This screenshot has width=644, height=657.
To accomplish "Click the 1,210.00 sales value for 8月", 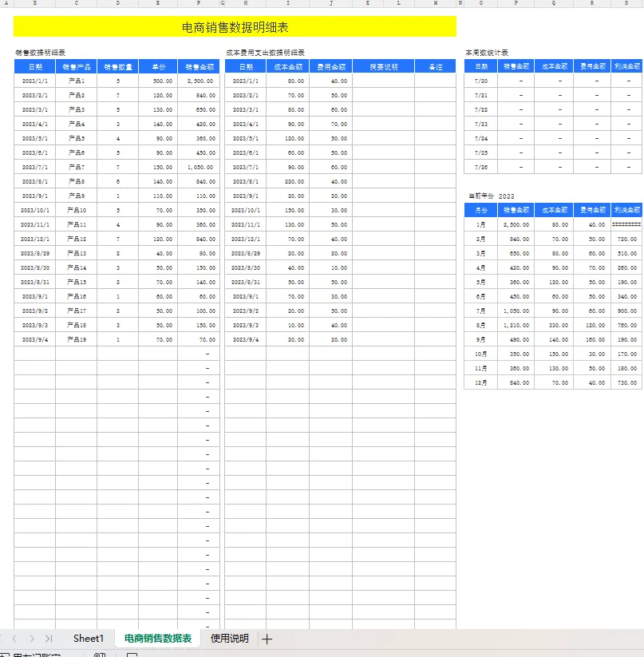I will click(516, 326).
